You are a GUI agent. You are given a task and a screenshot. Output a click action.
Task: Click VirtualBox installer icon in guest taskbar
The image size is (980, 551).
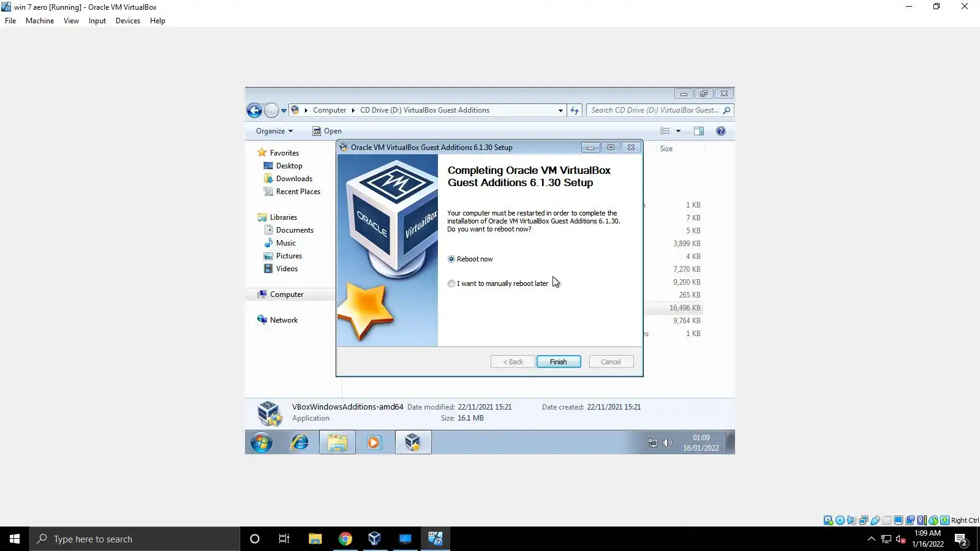coord(413,442)
